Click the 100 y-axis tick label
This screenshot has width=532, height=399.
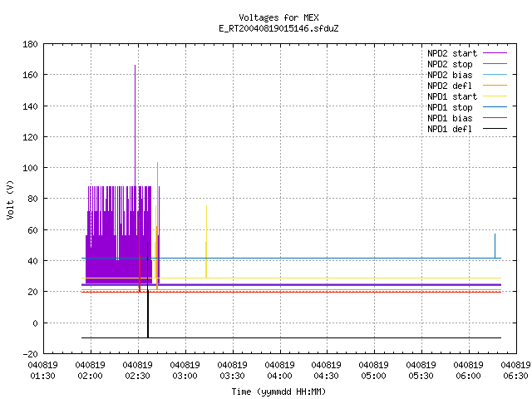point(30,168)
